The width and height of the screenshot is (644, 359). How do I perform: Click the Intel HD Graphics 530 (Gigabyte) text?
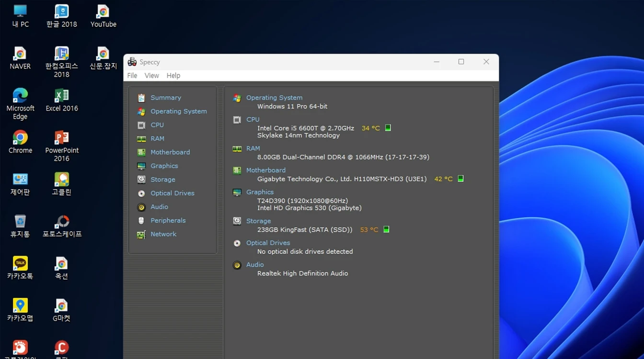(x=310, y=208)
